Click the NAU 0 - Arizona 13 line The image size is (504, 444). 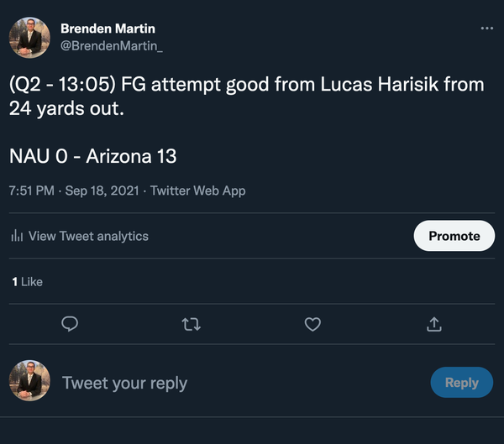point(93,155)
